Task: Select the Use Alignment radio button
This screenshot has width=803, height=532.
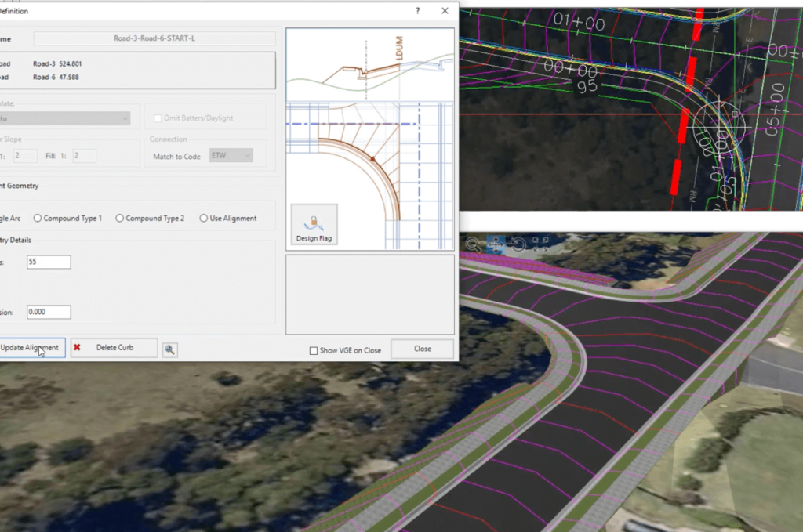Action: [x=204, y=218]
